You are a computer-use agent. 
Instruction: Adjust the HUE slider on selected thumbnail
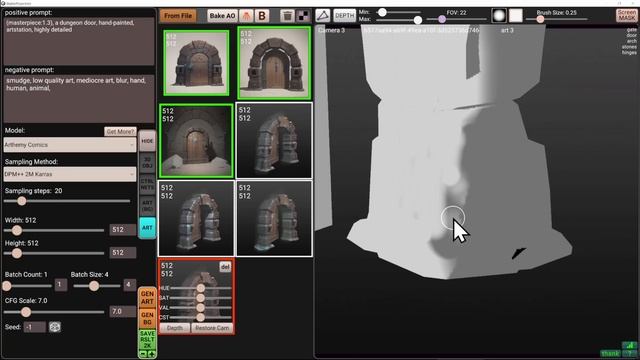click(x=200, y=288)
